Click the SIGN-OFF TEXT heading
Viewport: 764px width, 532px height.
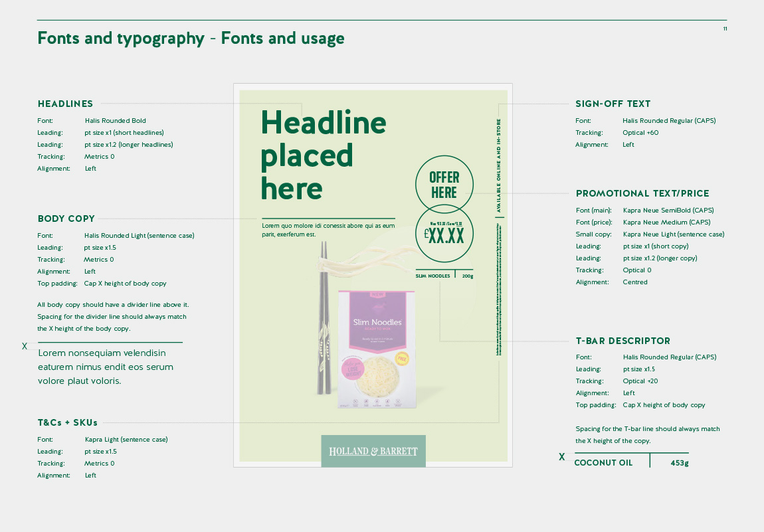point(613,104)
